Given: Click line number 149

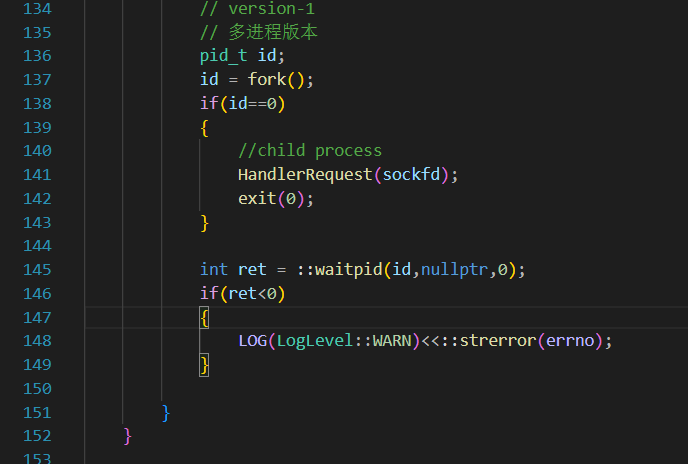Looking at the screenshot, I should pyautogui.click(x=37, y=365).
